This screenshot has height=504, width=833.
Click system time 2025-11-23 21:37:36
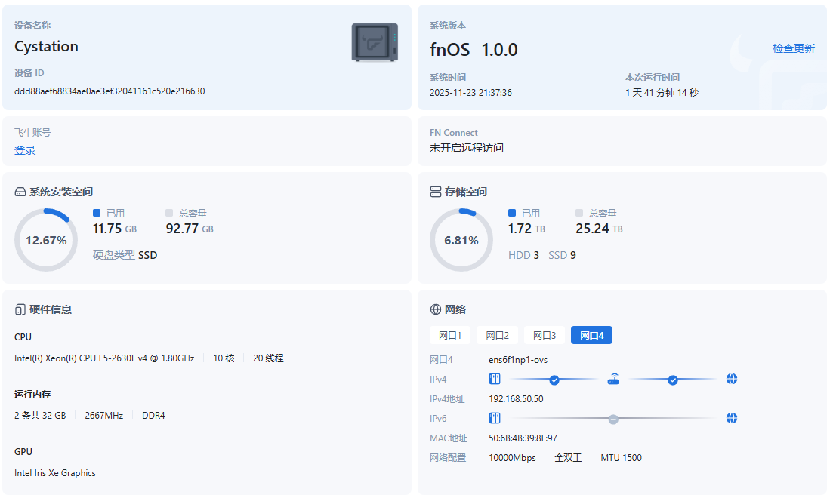coord(470,93)
